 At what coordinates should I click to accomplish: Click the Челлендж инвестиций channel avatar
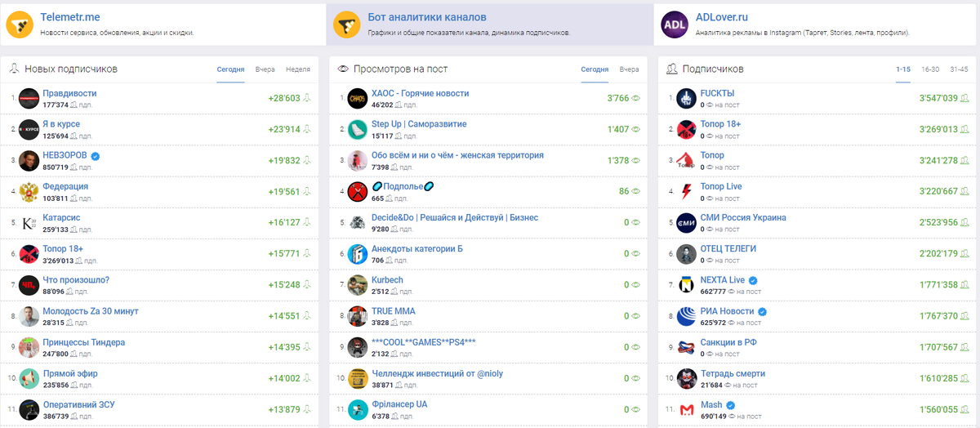358,379
